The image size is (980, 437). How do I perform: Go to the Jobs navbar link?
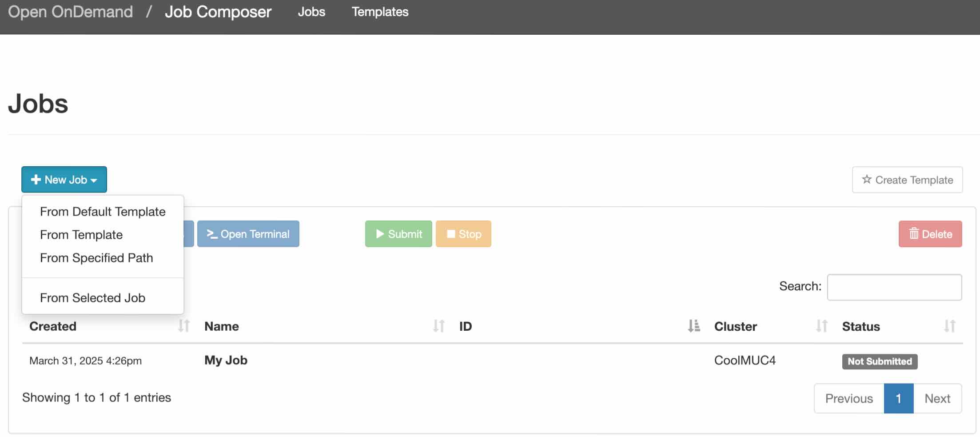click(x=311, y=12)
